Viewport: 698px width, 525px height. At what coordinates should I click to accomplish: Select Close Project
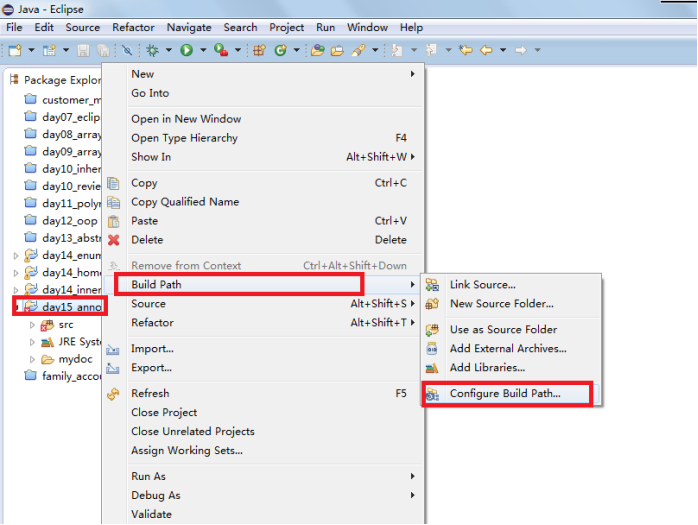(263, 413)
